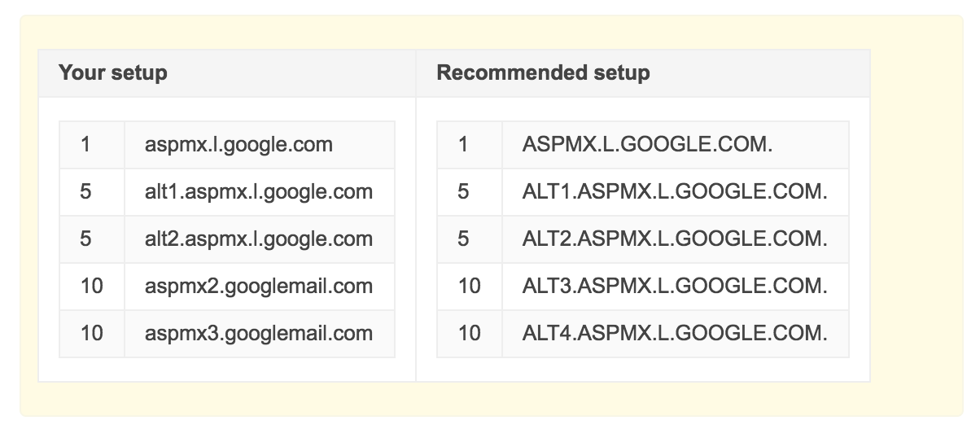Screen dimensions: 980x438
Task: Click recommended ALT3.ASPMX.L.GOOGLE.COM. record
Action: click(x=675, y=287)
